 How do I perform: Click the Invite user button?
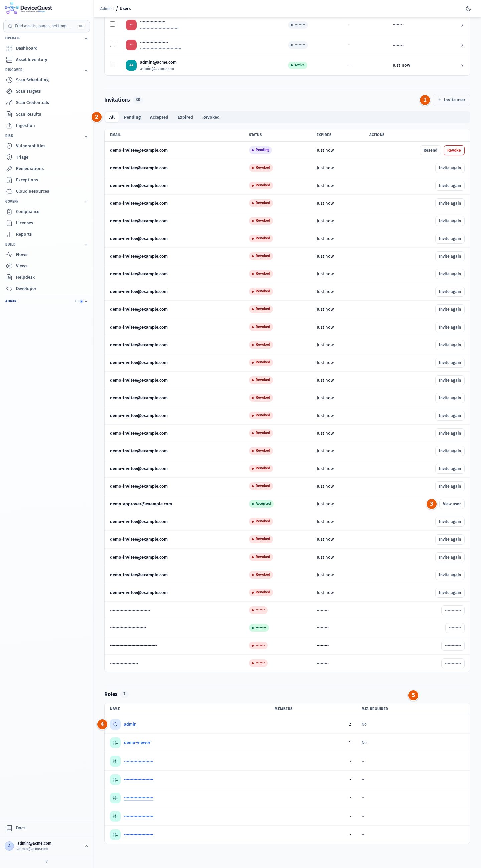point(451,100)
